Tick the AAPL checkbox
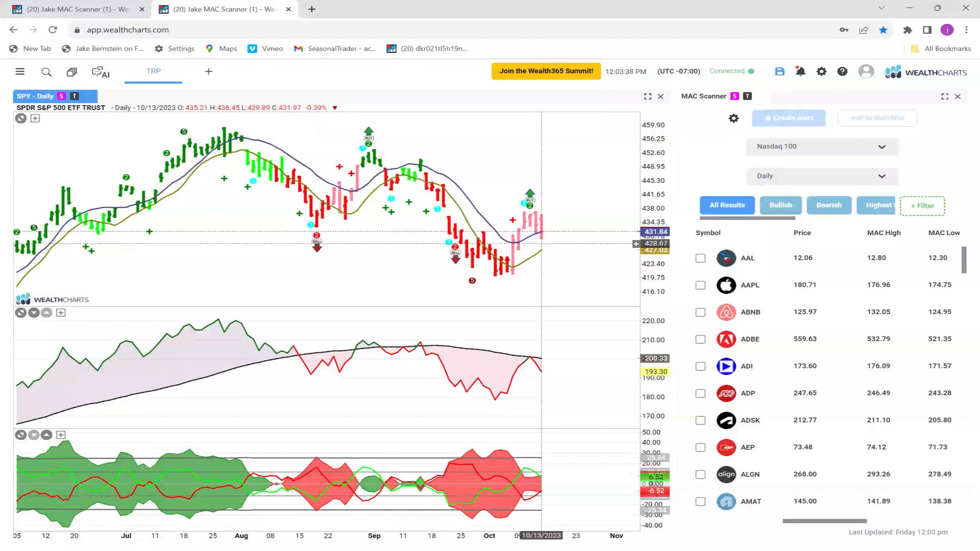 [x=700, y=285]
